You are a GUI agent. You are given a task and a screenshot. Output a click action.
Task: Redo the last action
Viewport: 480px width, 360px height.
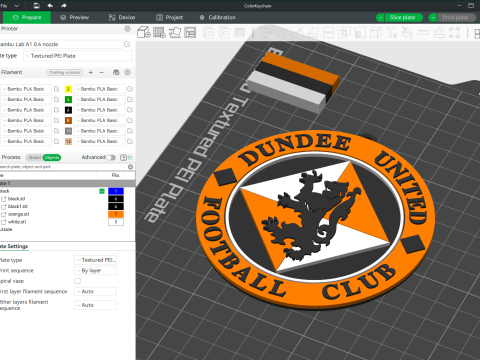[64, 6]
